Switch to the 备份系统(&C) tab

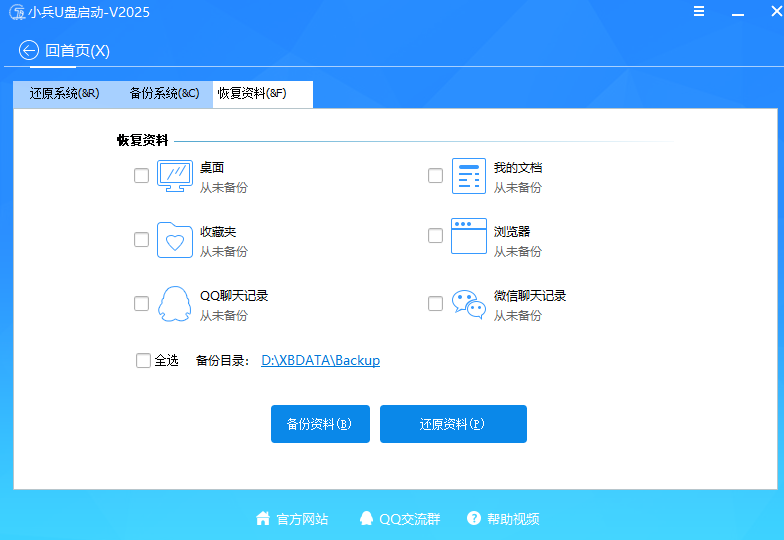click(x=164, y=94)
